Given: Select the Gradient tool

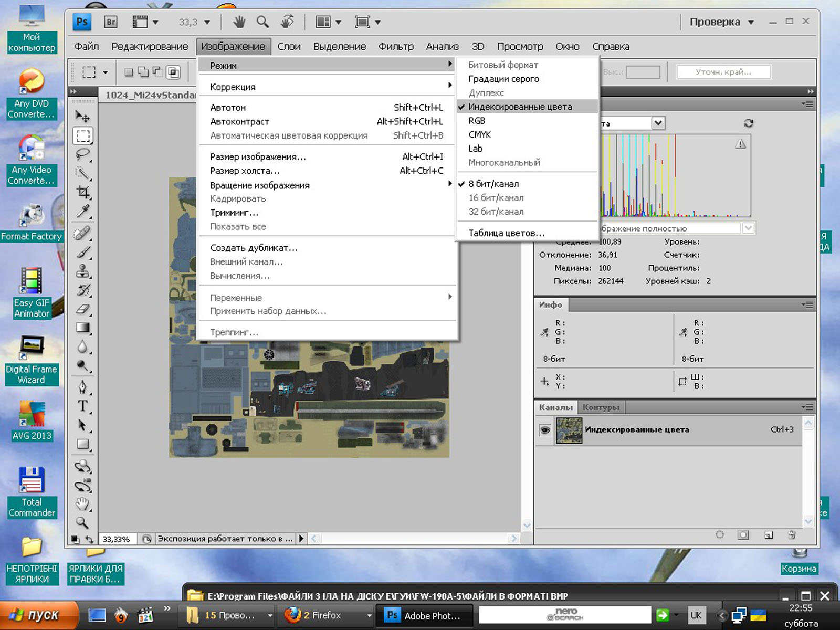Looking at the screenshot, I should (83, 328).
